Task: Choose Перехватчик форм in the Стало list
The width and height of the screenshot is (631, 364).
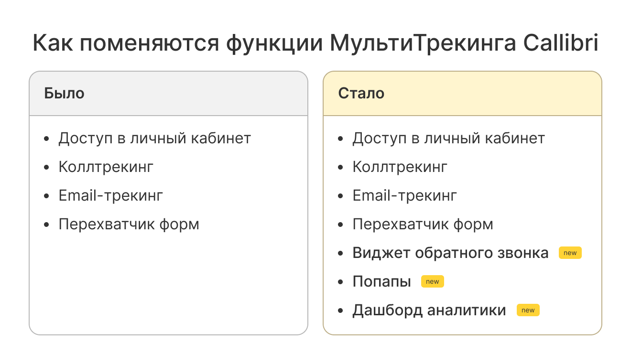Action: [423, 225]
